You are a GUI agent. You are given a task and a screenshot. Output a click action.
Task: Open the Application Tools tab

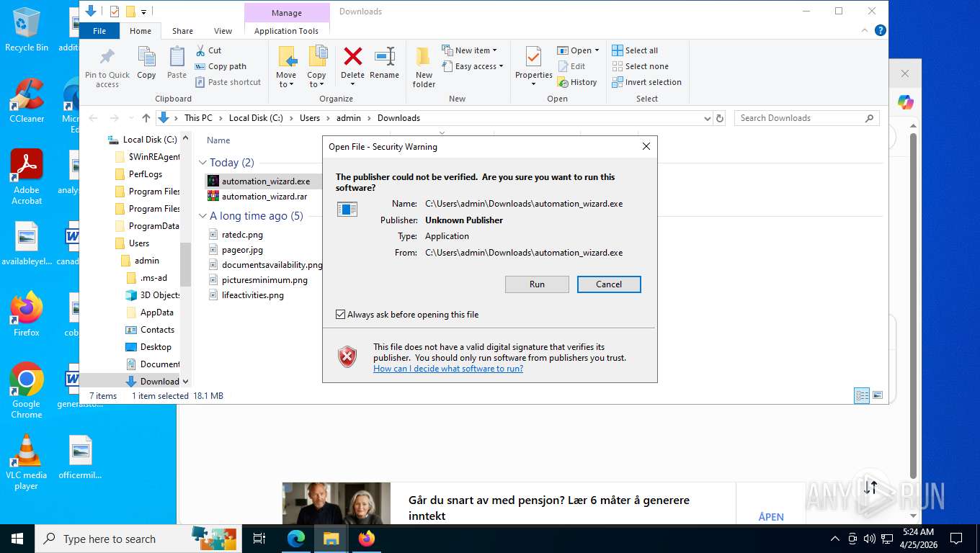coord(286,31)
